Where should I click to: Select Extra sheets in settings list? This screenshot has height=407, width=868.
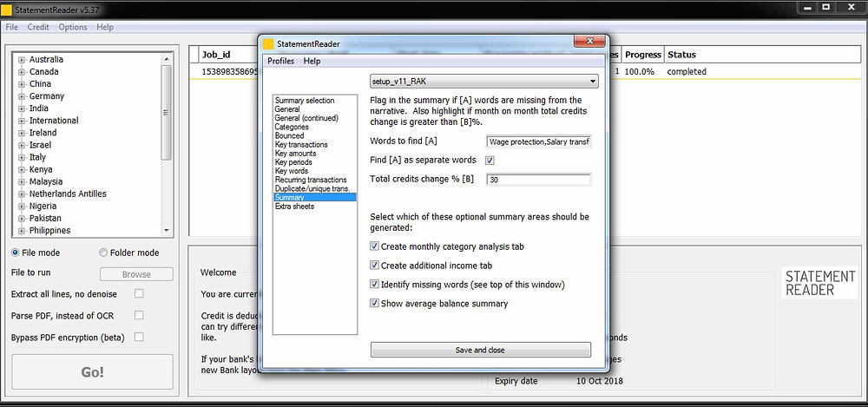pos(294,207)
